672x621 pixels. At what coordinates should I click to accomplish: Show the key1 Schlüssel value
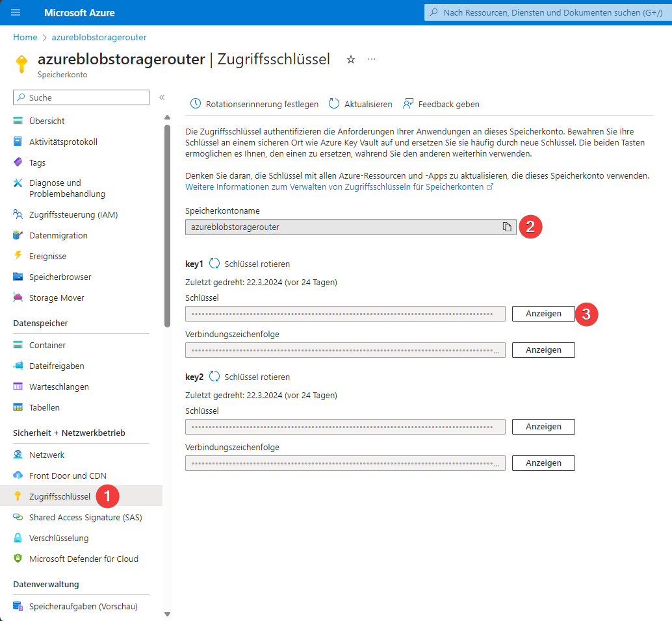[543, 314]
